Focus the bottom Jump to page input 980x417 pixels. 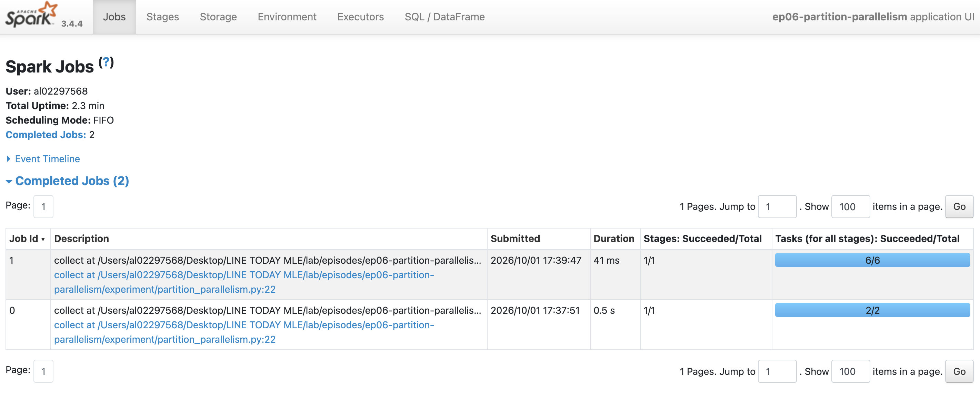pos(777,371)
